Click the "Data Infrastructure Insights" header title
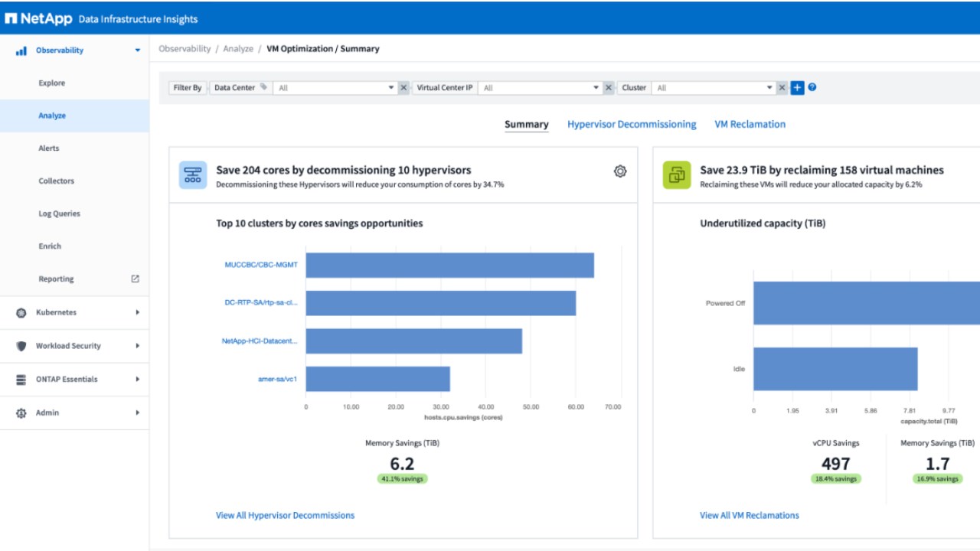This screenshot has width=980, height=551. point(138,19)
